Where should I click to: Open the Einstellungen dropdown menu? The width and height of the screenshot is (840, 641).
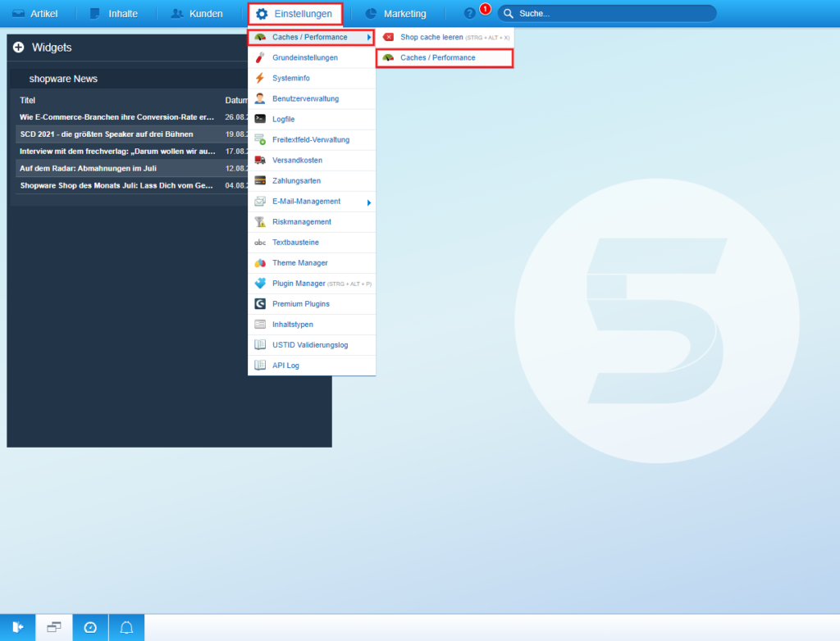pyautogui.click(x=294, y=14)
